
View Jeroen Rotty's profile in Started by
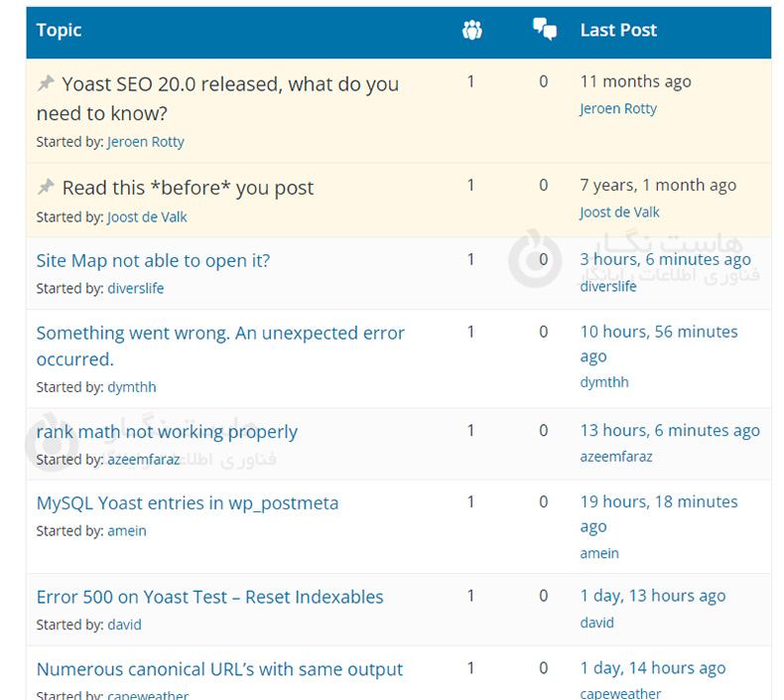145,142
